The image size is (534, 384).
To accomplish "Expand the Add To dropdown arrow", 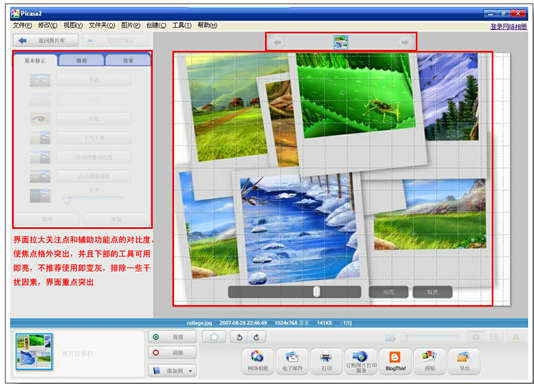I will coord(190,371).
